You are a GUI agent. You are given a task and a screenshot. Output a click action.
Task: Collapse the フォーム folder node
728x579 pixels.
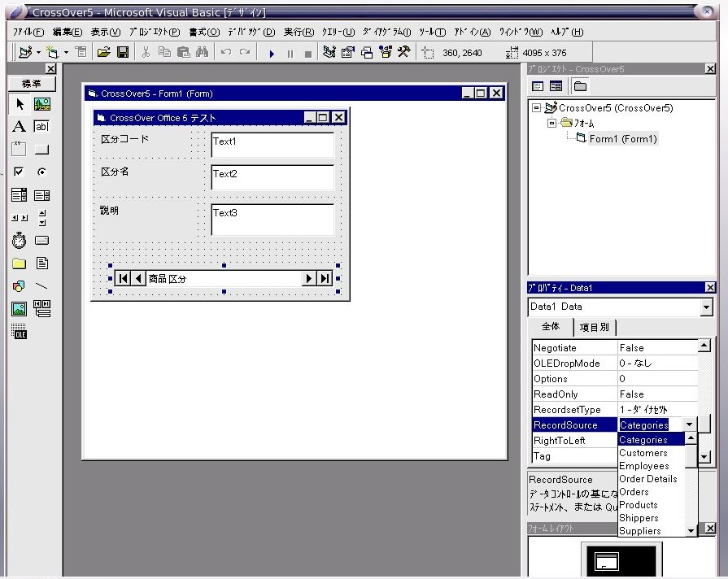[551, 123]
